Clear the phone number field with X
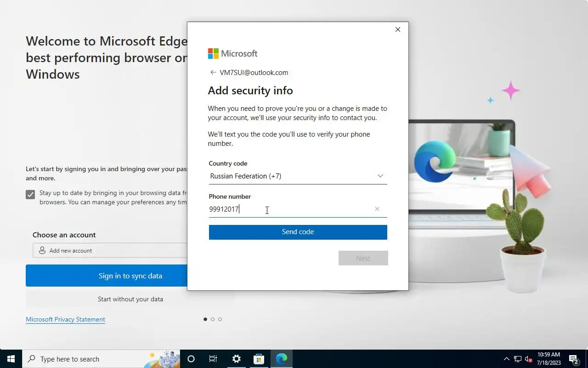 (377, 209)
